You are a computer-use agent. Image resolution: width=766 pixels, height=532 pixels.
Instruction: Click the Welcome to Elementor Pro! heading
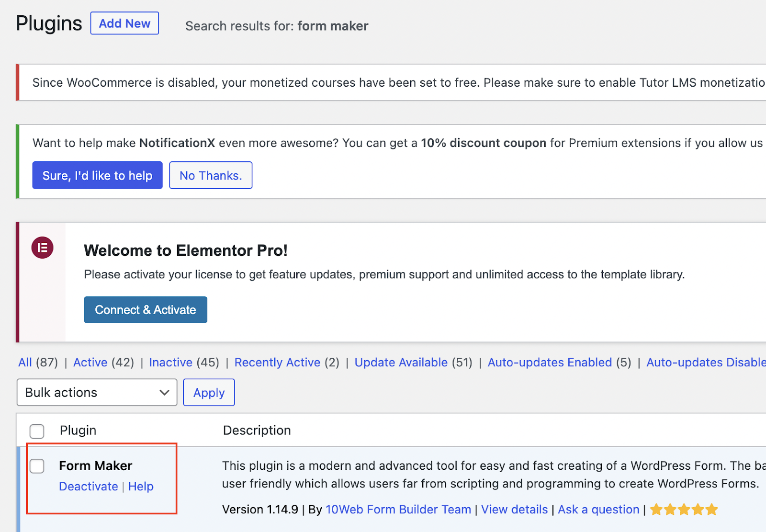[186, 250]
